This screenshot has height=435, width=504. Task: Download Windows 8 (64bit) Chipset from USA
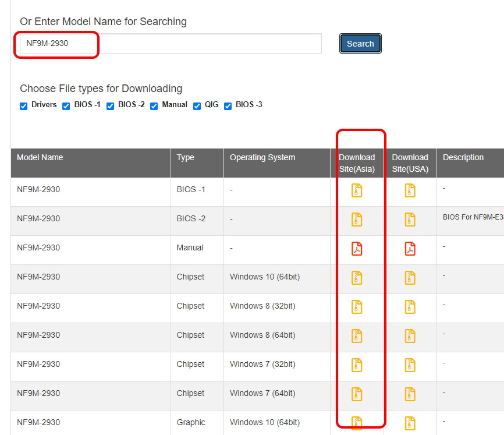click(410, 336)
